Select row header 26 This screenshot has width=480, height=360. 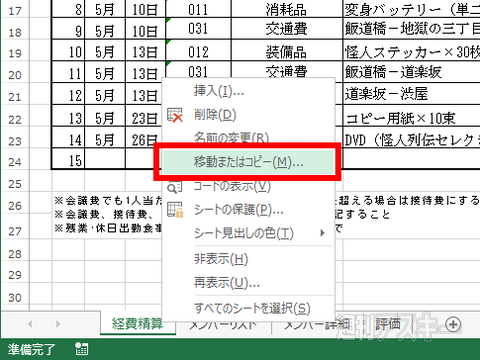click(x=15, y=205)
